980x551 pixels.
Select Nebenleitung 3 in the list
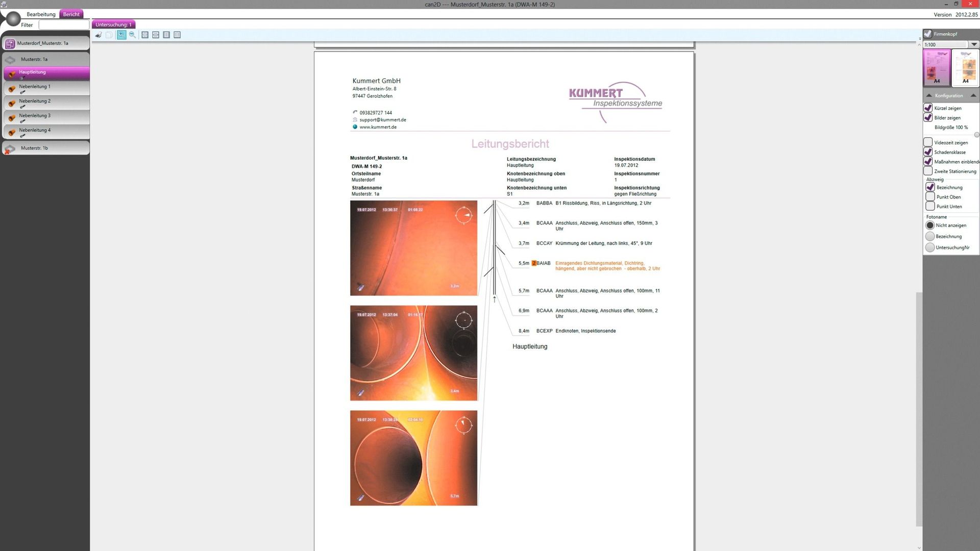point(35,116)
